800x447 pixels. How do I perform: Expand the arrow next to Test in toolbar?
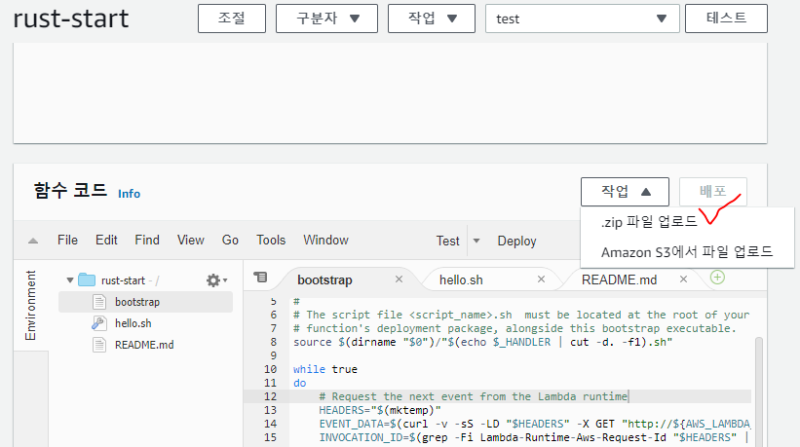pos(476,241)
